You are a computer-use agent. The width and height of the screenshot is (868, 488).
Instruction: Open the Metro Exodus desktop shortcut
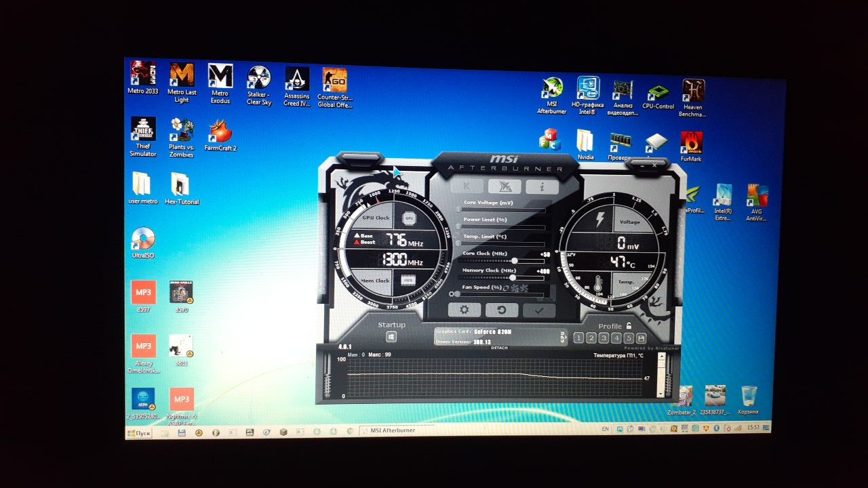[220, 84]
